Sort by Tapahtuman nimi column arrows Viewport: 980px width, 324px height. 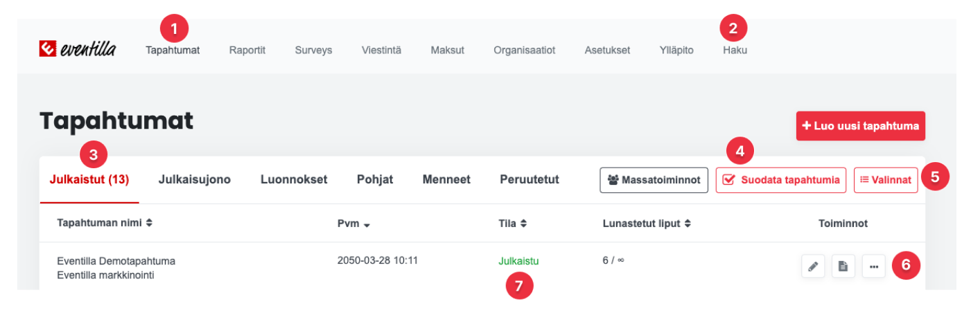coord(148,224)
